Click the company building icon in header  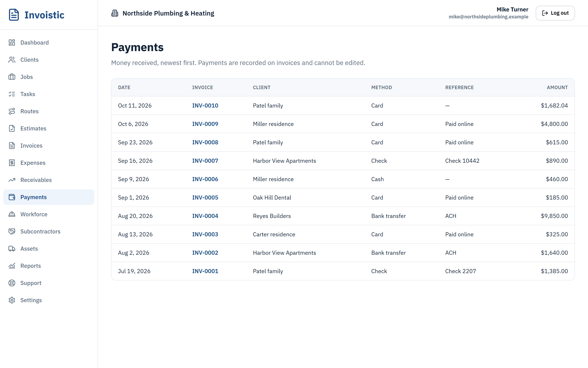coord(115,13)
